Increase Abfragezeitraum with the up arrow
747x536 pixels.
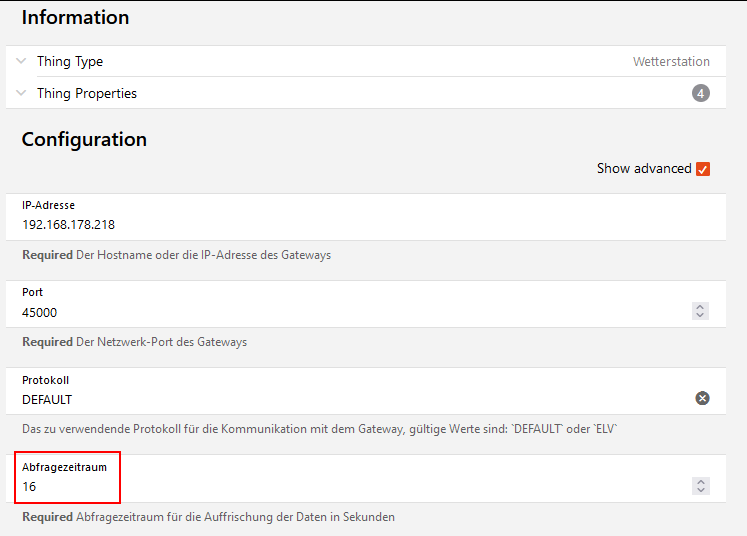click(x=701, y=481)
